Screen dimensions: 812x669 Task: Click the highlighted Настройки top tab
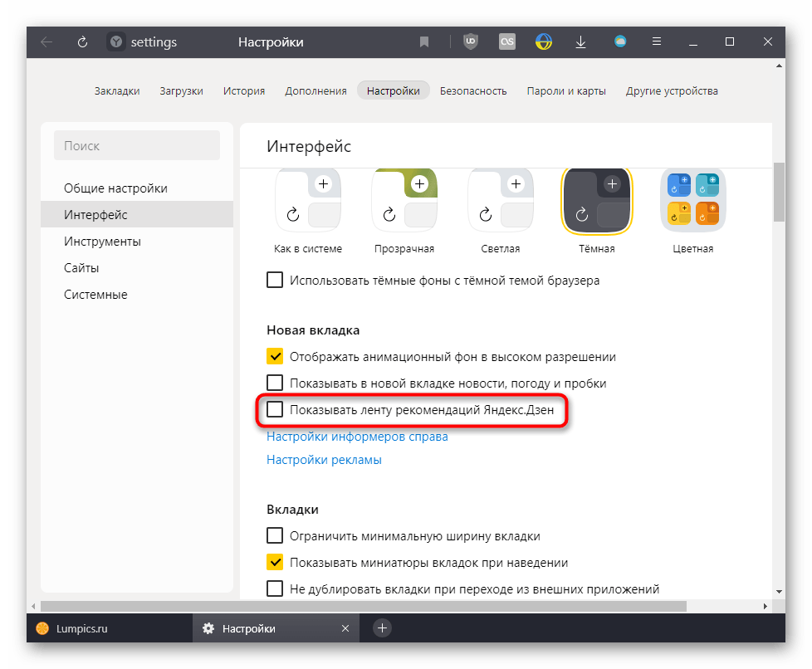(x=393, y=90)
